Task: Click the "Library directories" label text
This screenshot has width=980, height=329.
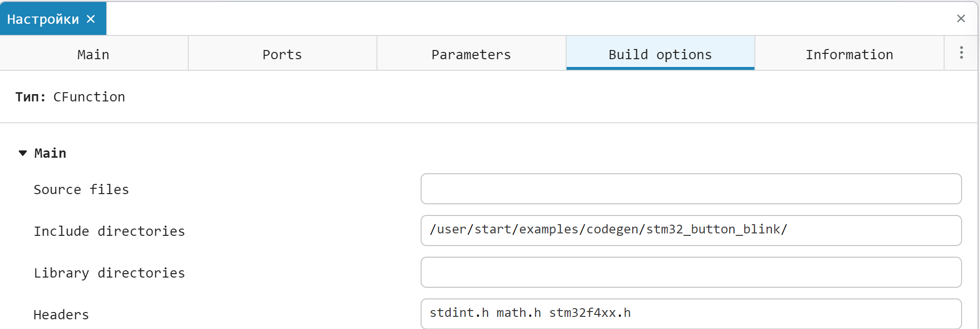Action: click(x=109, y=273)
